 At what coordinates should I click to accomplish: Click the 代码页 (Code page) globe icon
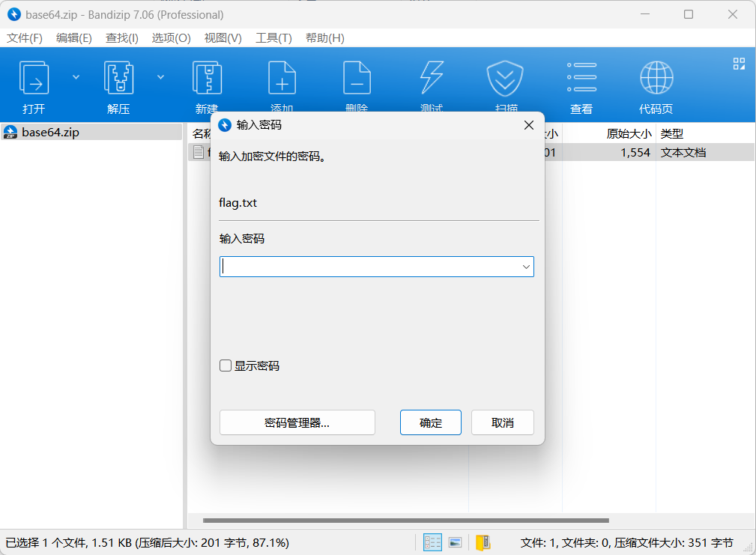656,78
